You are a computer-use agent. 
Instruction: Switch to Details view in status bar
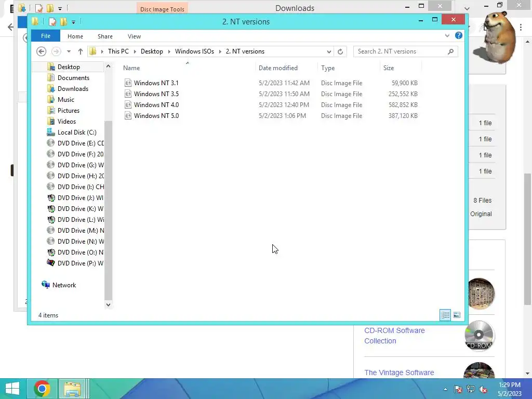pos(445,315)
